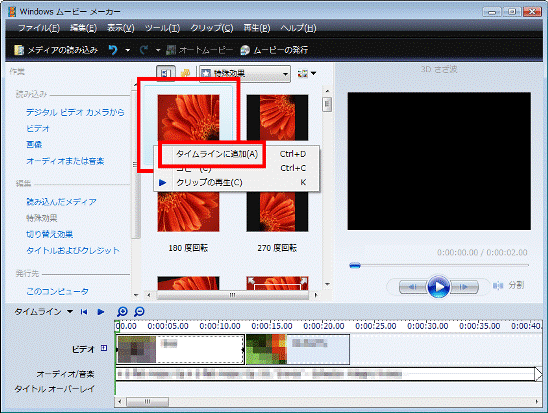548x413 pixels.
Task: Click From digital video camera link
Action: pyautogui.click(x=75, y=112)
